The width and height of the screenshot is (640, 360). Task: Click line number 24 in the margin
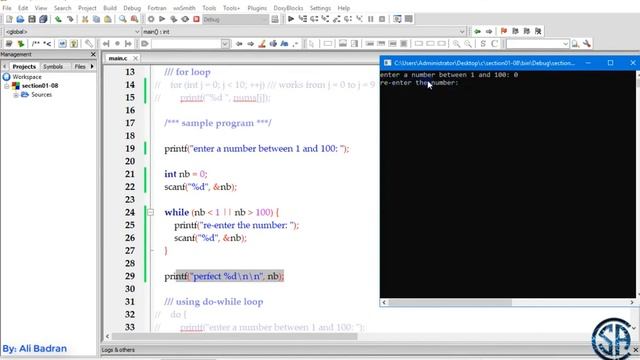point(130,212)
